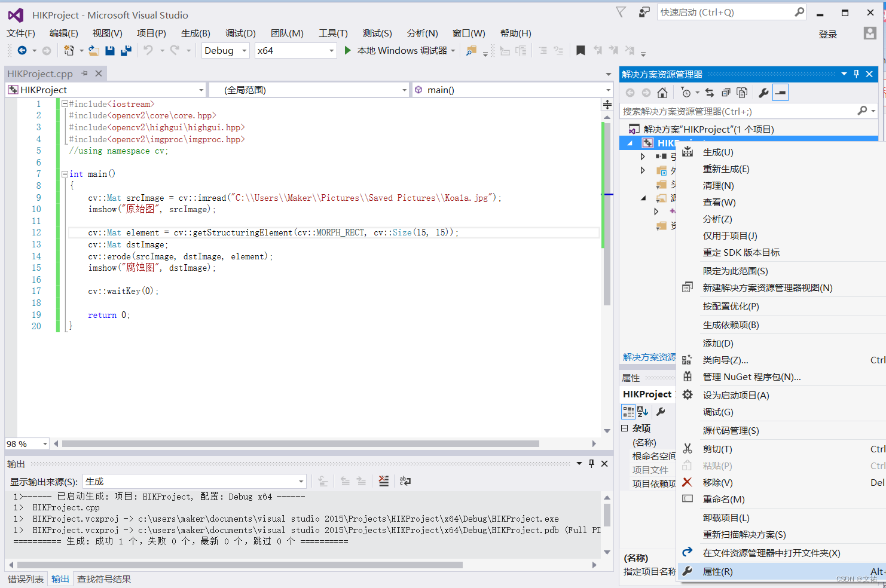Screen dimensions: 886x588
Task: Choose 设为启动项目(A) from context menu
Action: coord(782,396)
